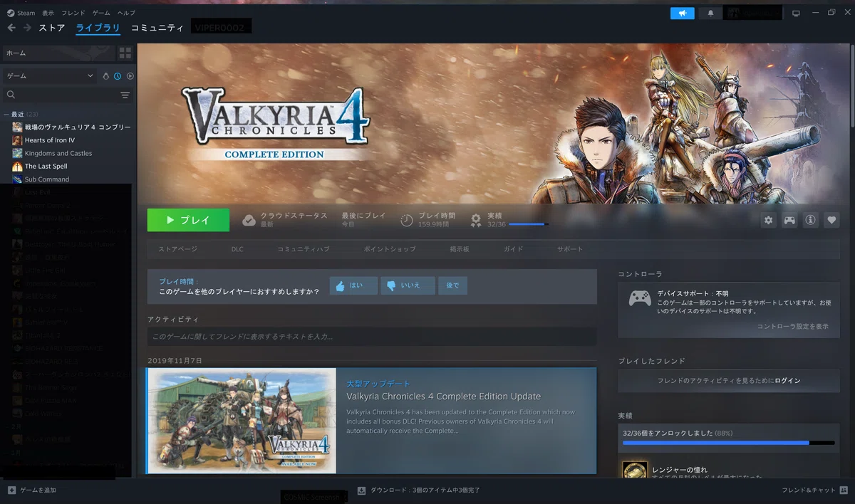Click ログイン to see friend activity
The height and width of the screenshot is (504, 855).
(787, 381)
